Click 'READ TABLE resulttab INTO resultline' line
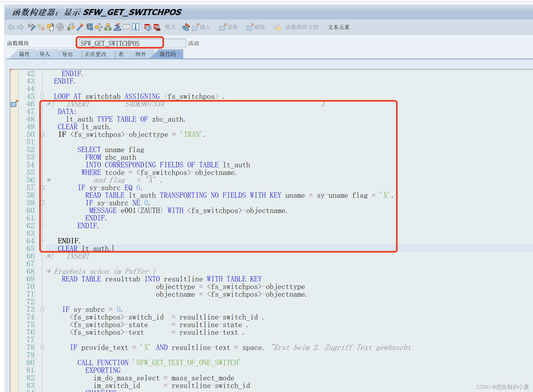The width and height of the screenshot is (533, 392). (x=162, y=279)
